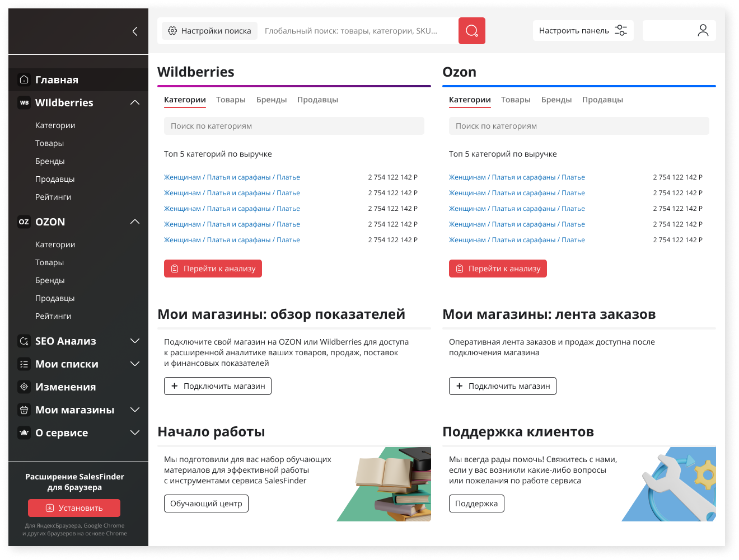The width and height of the screenshot is (739, 560).
Task: Click the Мои магазины basket icon
Action: (24, 410)
